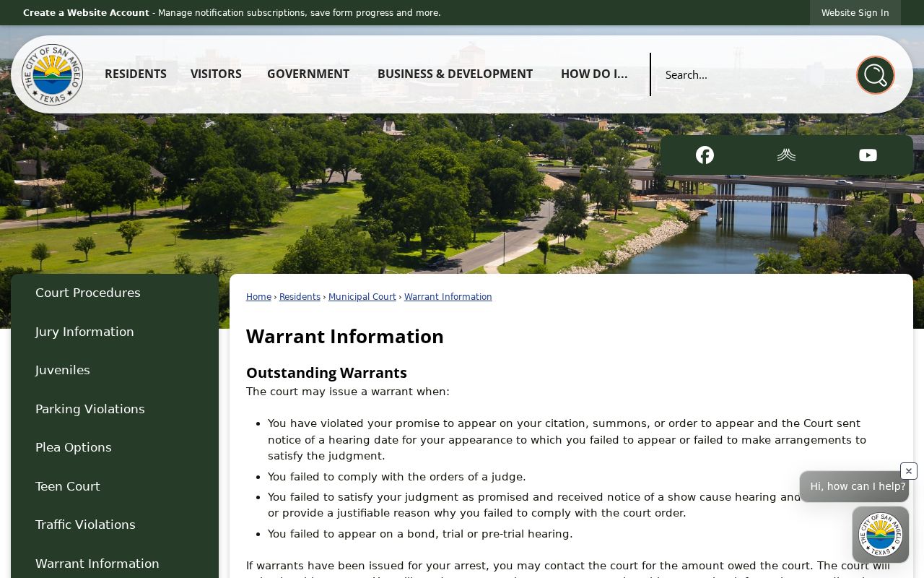Open the Visitors menu

[x=216, y=74]
